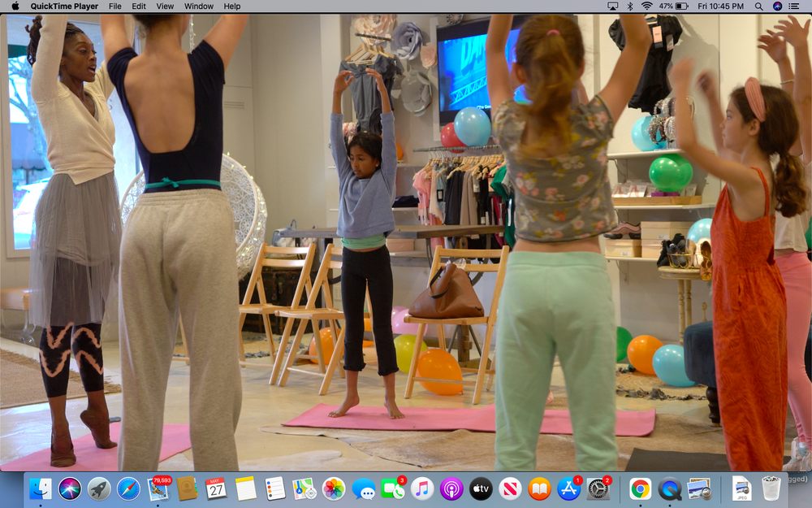The width and height of the screenshot is (812, 508).
Task: Open the Apple menu
Action: point(15,7)
